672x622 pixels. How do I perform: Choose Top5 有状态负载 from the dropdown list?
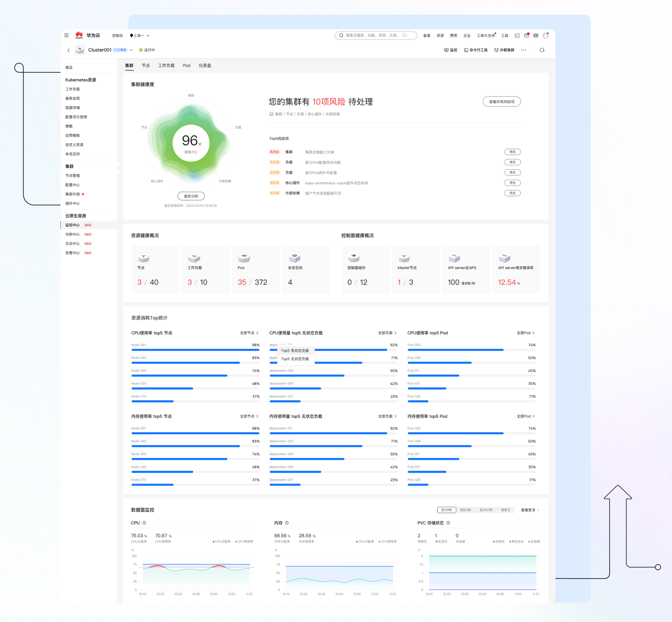point(295,350)
